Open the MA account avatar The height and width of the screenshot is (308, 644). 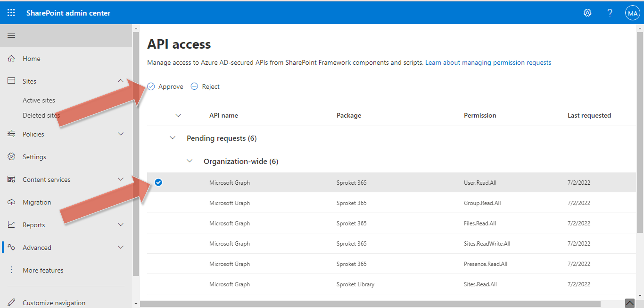point(632,13)
